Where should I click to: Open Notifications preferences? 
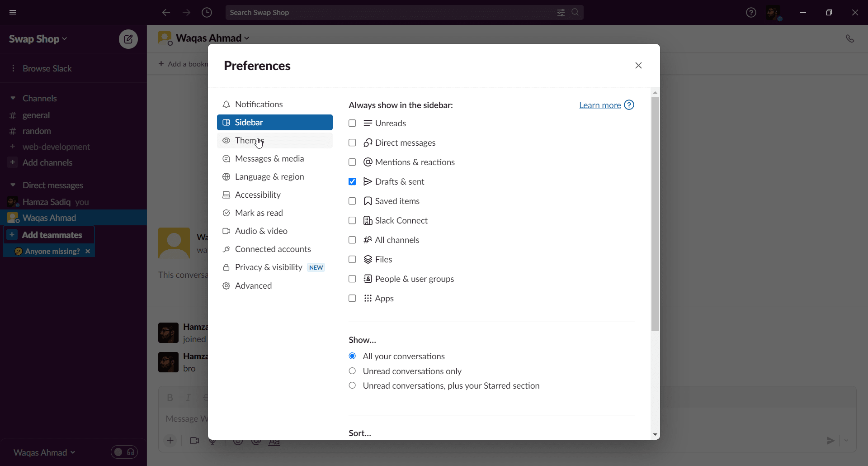pyautogui.click(x=275, y=104)
